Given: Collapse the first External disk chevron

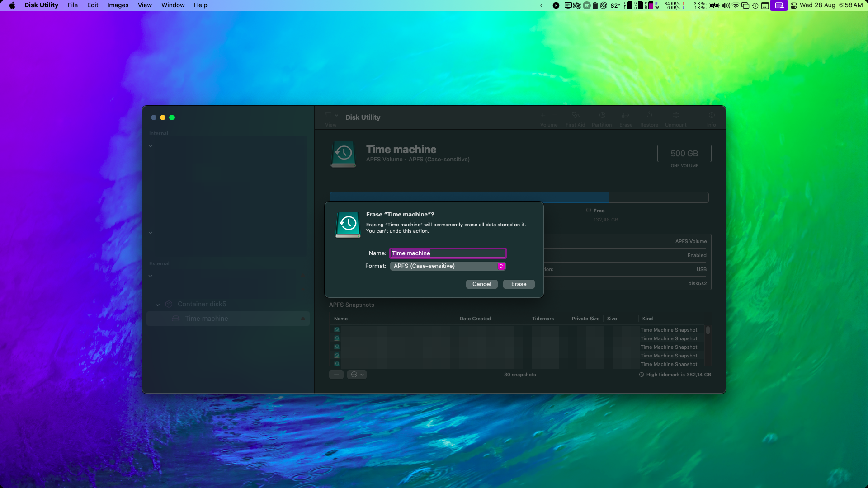Looking at the screenshot, I should [151, 276].
